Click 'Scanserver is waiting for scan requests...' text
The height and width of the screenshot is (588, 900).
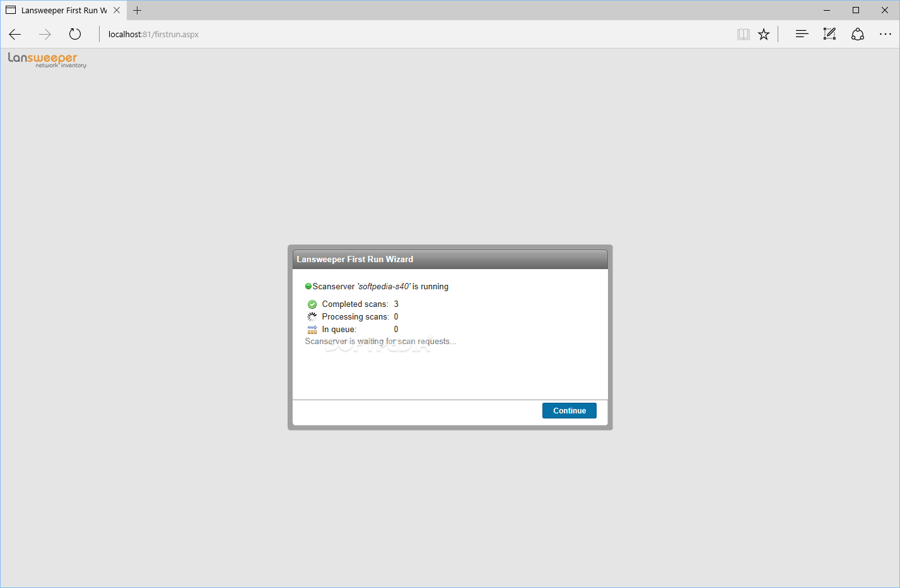380,342
